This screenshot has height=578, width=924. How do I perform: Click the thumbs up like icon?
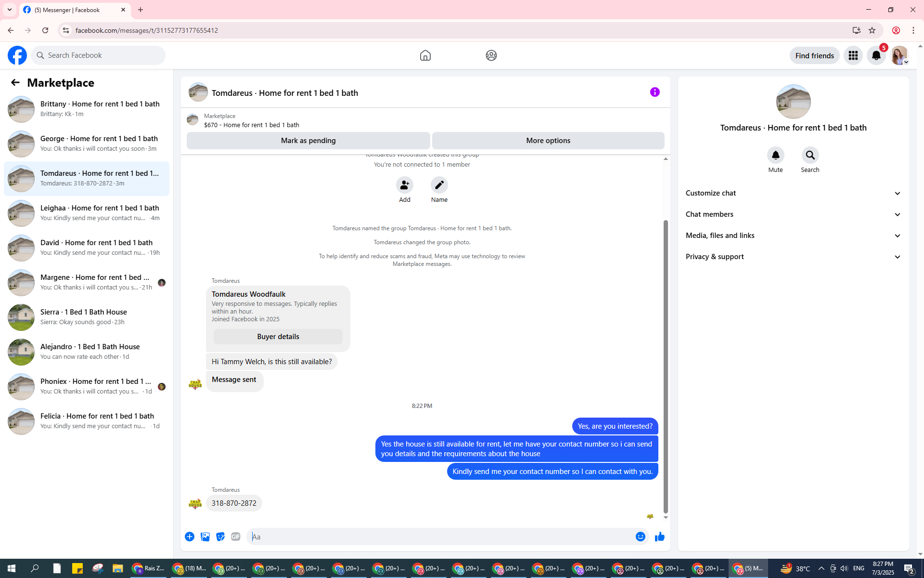[x=659, y=537]
